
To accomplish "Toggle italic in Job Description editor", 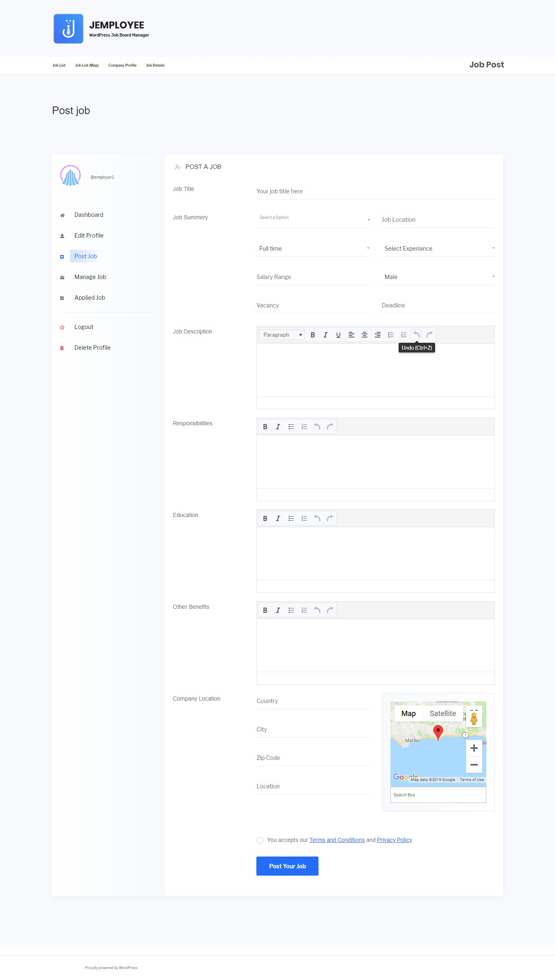I will pos(325,335).
